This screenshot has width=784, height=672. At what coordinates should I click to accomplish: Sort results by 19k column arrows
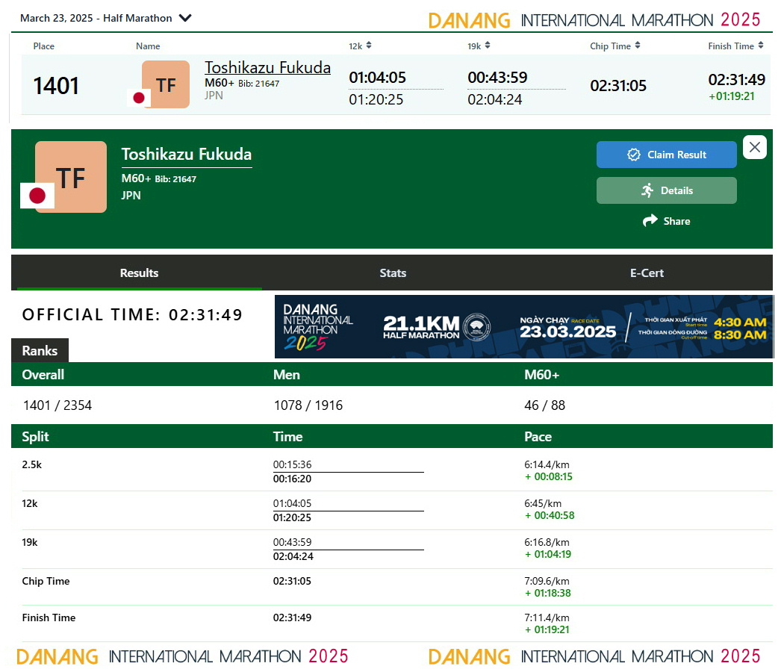(x=488, y=46)
